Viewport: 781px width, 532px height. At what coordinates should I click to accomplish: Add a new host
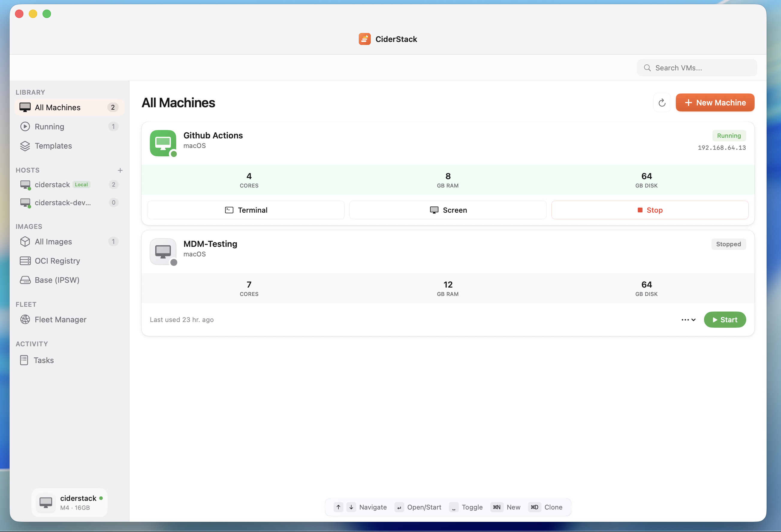pyautogui.click(x=120, y=170)
